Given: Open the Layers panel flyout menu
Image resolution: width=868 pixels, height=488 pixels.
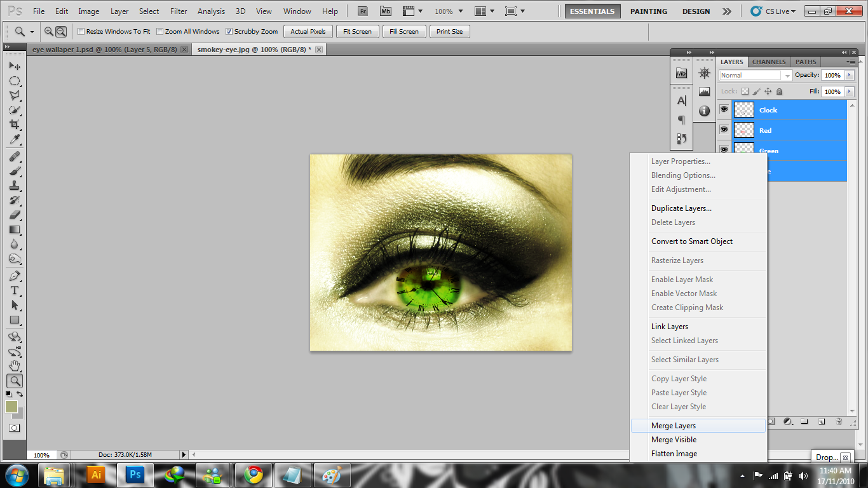Looking at the screenshot, I should tap(851, 62).
